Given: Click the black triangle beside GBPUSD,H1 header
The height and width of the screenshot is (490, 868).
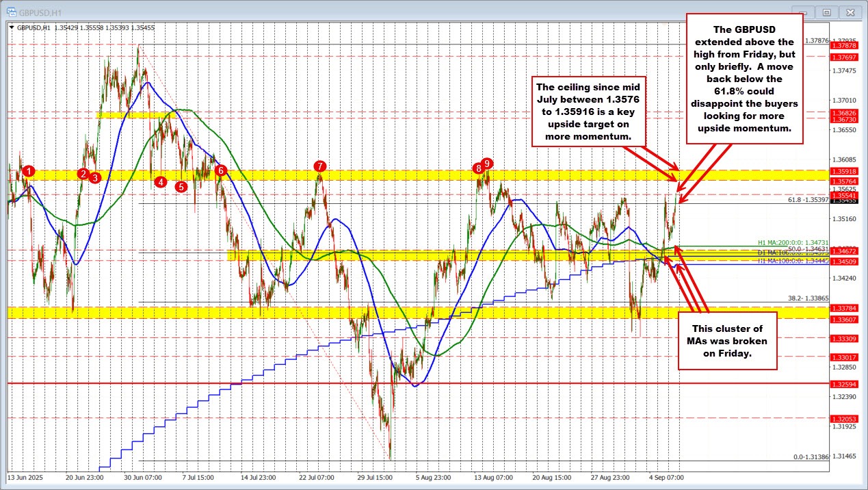Looking at the screenshot, I should click(x=11, y=27).
